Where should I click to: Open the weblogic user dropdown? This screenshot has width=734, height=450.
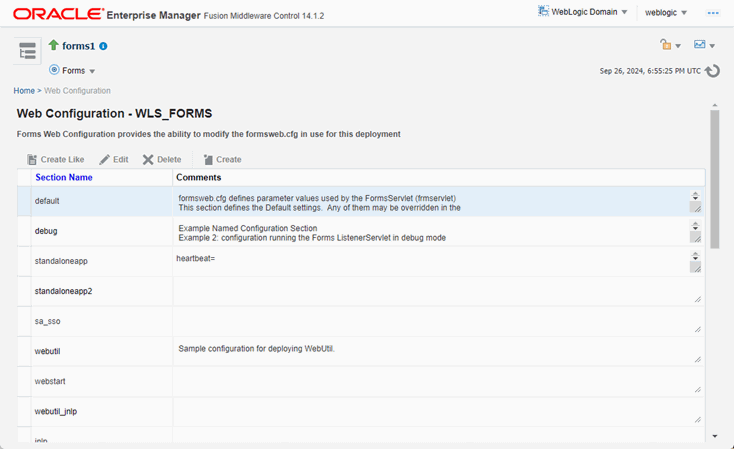coord(684,13)
